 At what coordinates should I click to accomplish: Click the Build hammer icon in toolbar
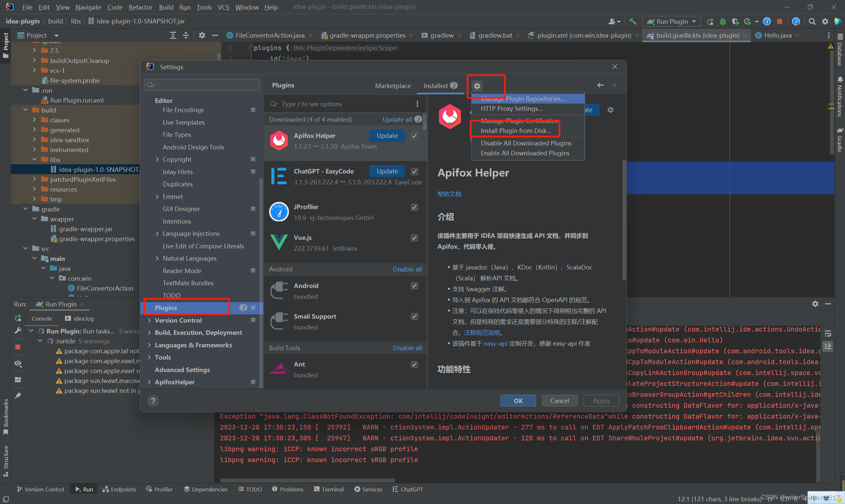point(633,21)
